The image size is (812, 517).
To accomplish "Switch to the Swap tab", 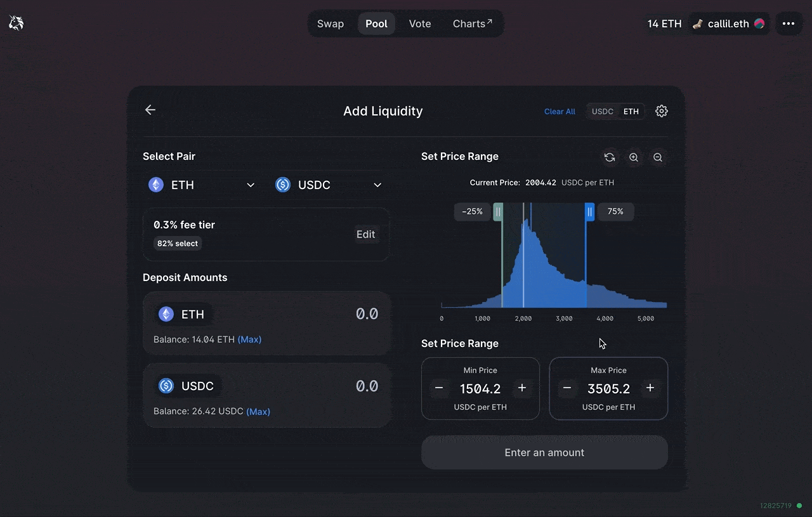I will point(331,23).
